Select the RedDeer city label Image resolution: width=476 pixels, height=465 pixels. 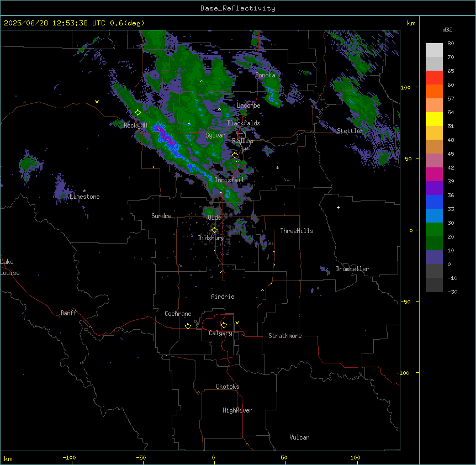coord(243,141)
